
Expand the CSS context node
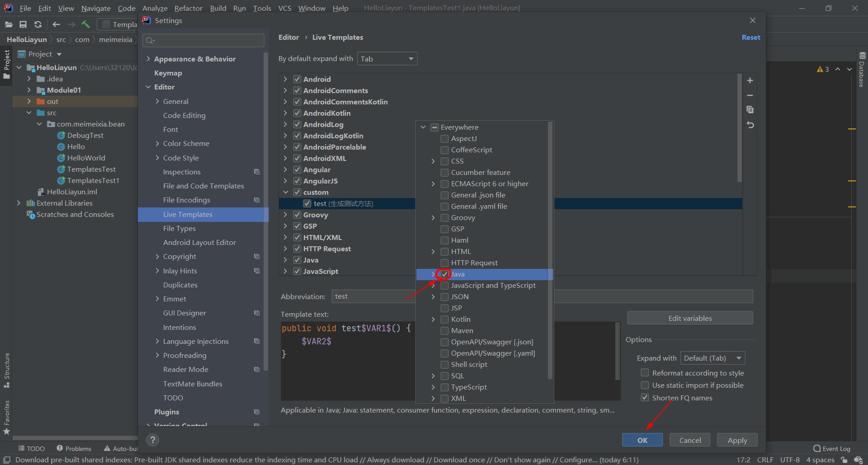pos(433,161)
